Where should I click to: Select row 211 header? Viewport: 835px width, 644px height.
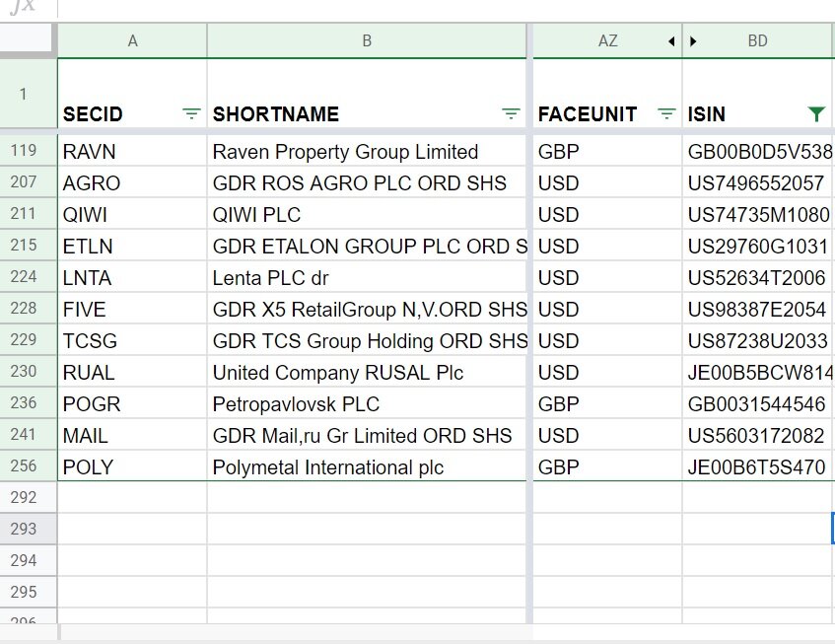[x=29, y=213]
